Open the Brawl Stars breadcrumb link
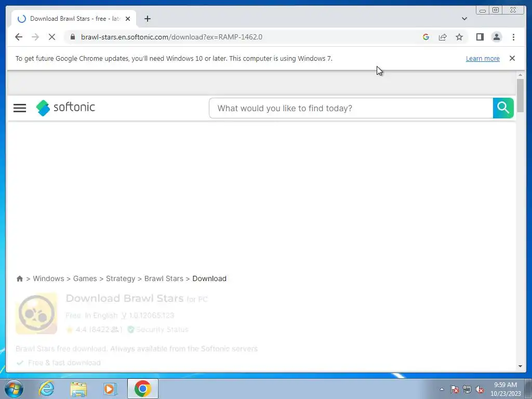 164,278
